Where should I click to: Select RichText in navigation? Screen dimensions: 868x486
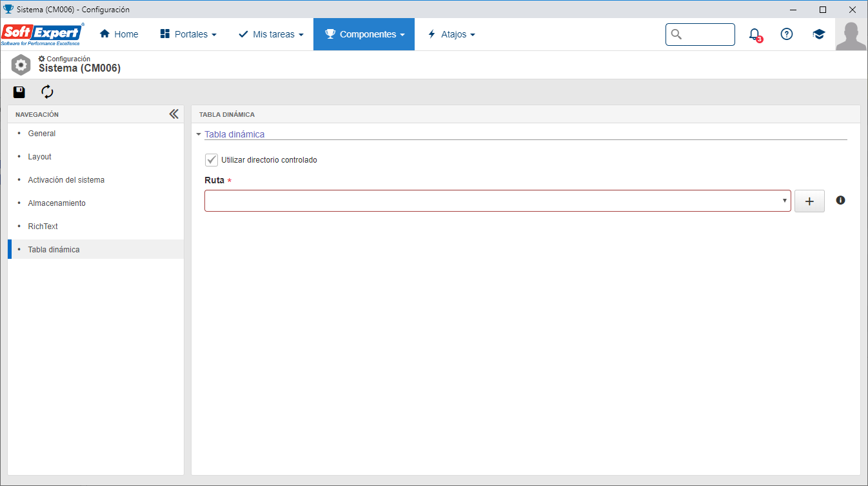[x=96, y=227]
